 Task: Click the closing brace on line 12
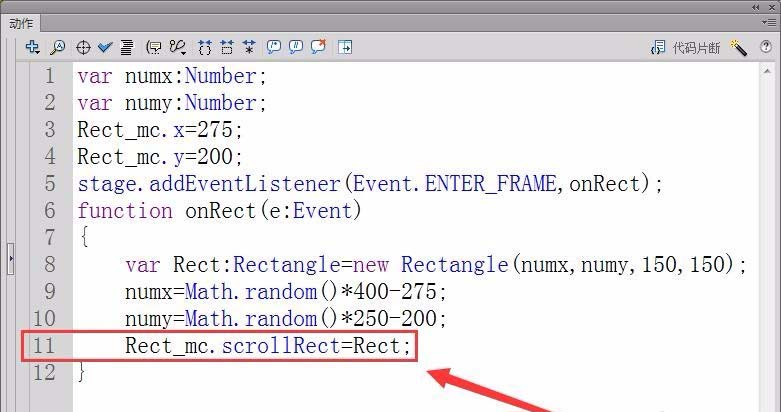coord(82,372)
